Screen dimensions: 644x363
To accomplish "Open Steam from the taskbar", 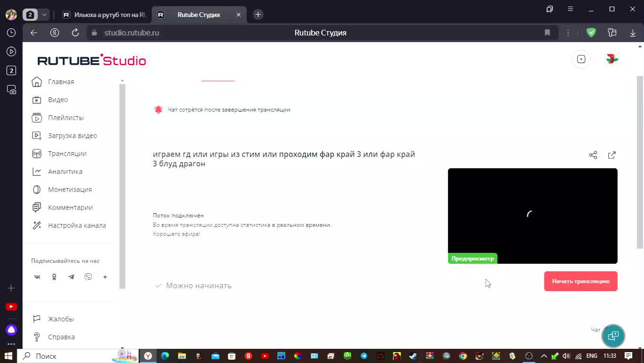I will (413, 356).
